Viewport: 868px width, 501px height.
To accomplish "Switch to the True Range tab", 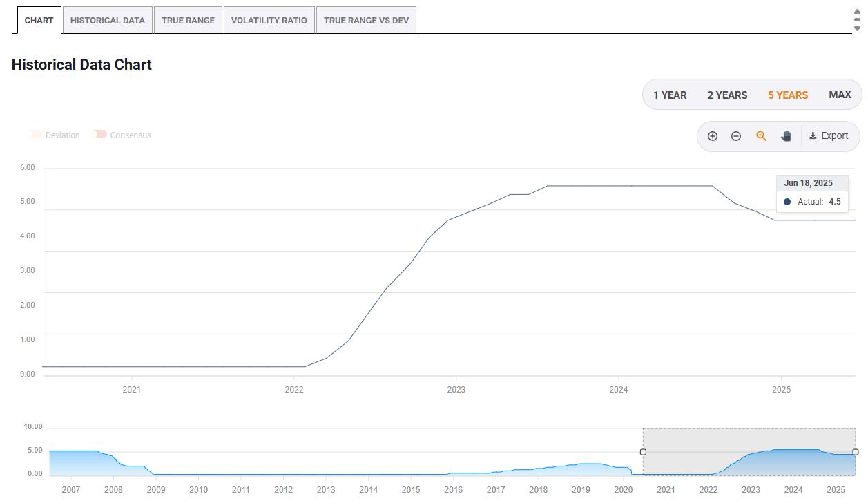I will point(188,20).
